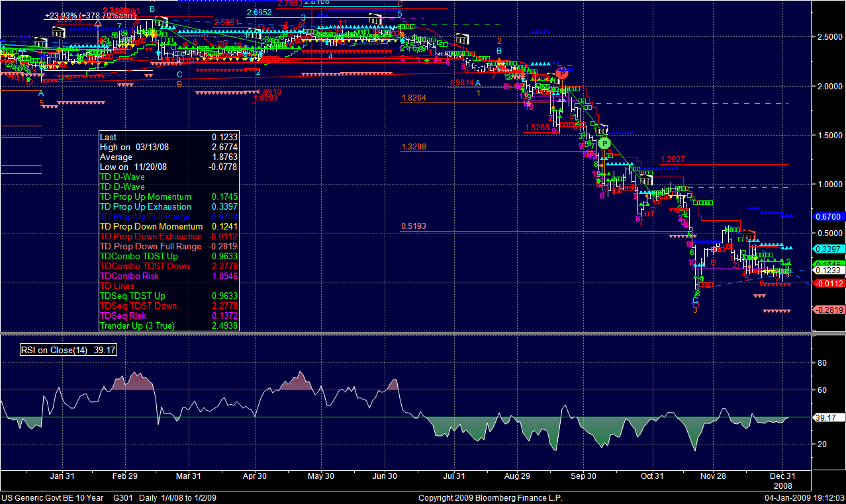This screenshot has width=846, height=504.
Task: Click the bank event icon beside wave B at March peak
Action: click(x=161, y=22)
